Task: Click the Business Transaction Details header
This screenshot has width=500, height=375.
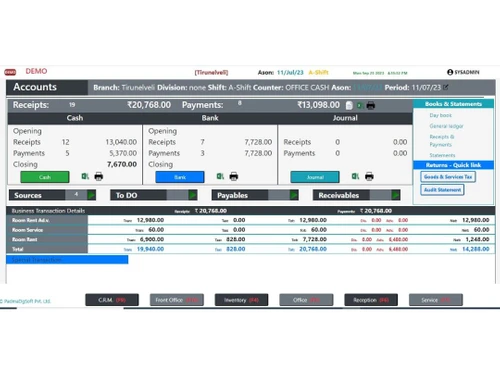Action: 48,211
